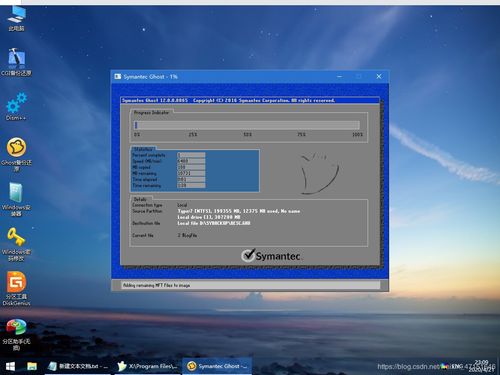Viewport: 500px width, 375px height.
Task: Open the partition assistant desktop icon
Action: click(16, 334)
